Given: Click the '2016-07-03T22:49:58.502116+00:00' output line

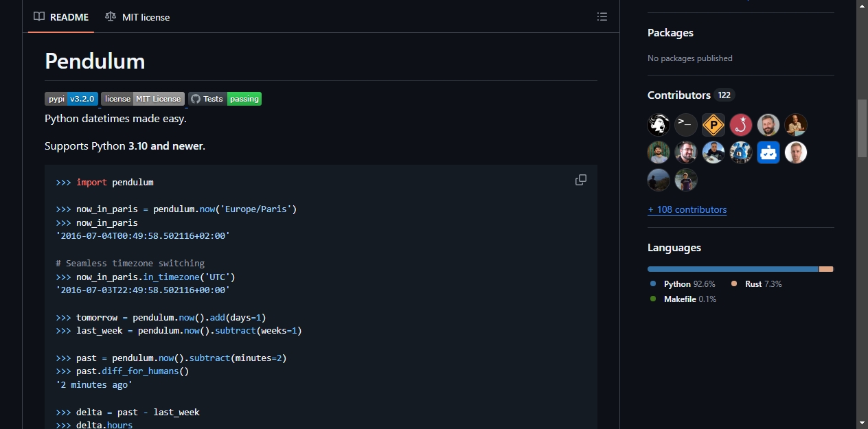Looking at the screenshot, I should click(143, 290).
